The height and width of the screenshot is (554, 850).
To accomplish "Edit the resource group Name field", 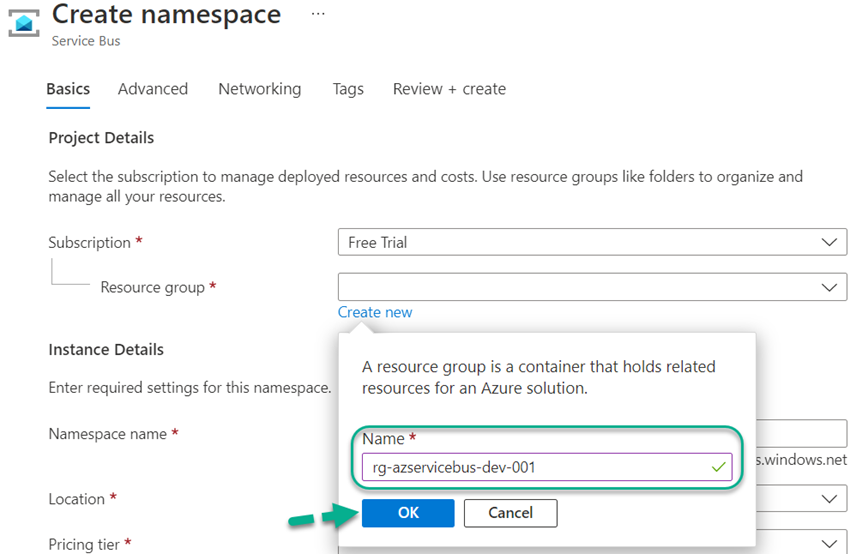I will coord(547,467).
